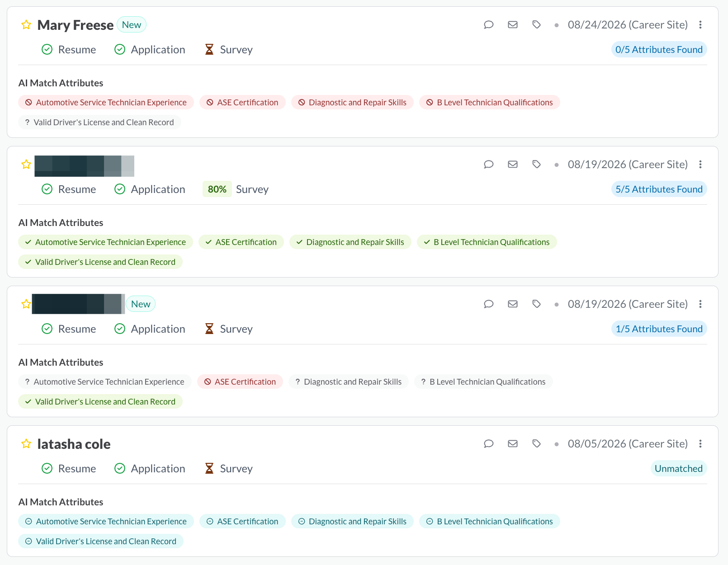Open Mary Freese's Resume
Screen dimensions: 728x565
69,50
